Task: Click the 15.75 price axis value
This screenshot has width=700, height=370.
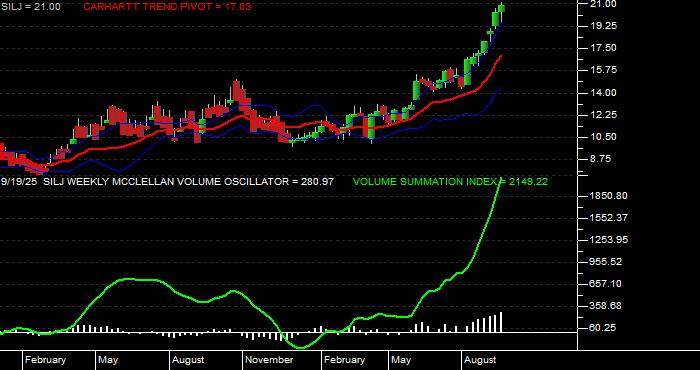Action: [x=604, y=70]
